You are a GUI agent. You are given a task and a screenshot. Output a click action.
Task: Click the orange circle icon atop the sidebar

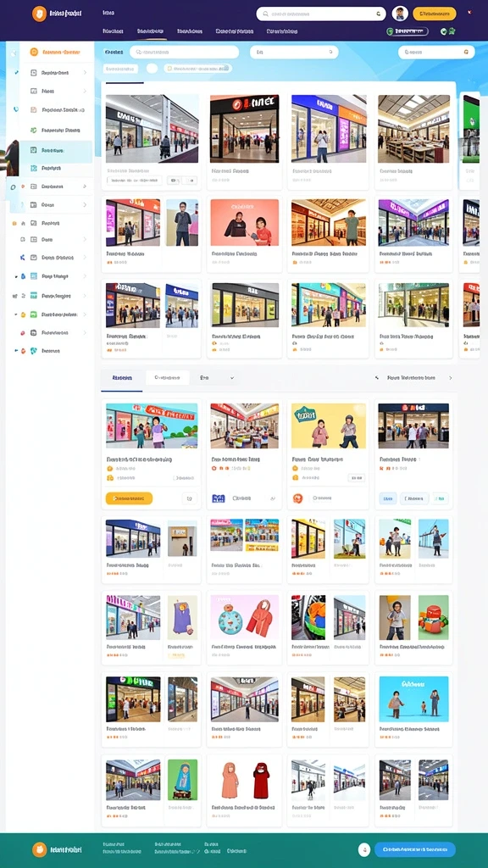coord(34,52)
